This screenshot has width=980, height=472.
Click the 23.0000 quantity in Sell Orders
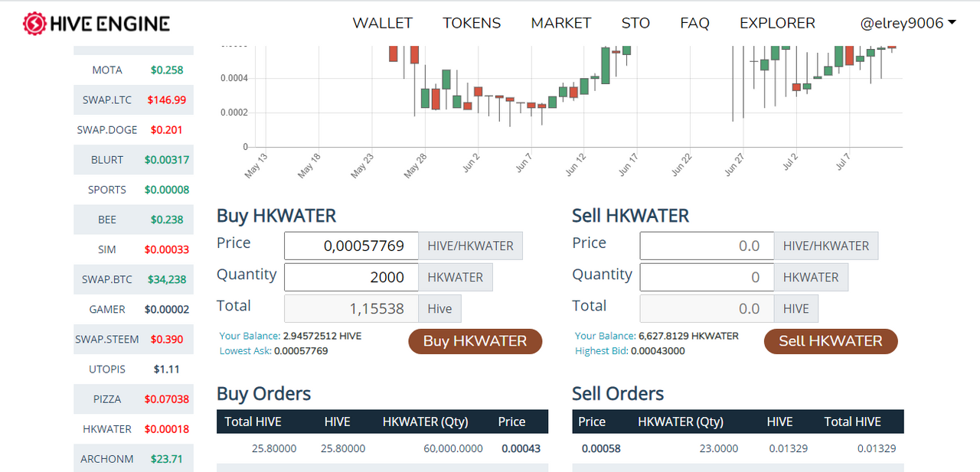[719, 448]
